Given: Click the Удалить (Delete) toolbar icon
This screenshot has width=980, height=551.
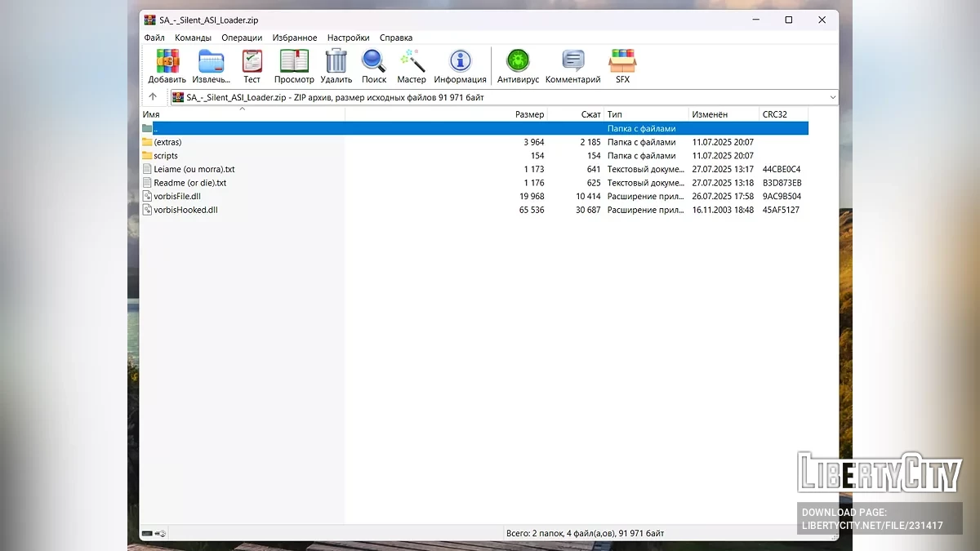Looking at the screenshot, I should pos(336,65).
